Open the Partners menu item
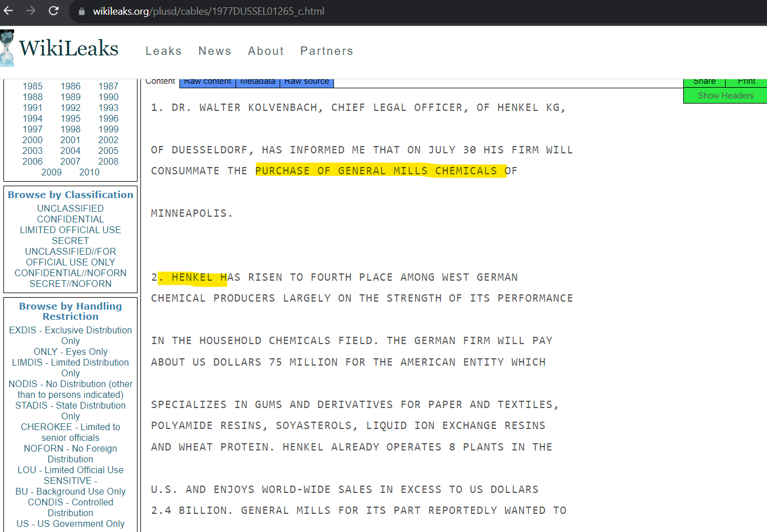 point(327,51)
